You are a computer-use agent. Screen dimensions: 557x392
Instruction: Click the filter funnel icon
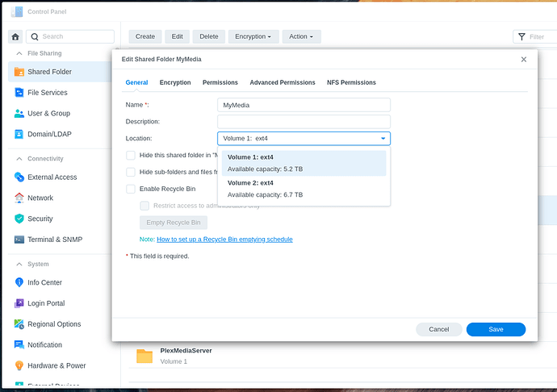[x=521, y=36]
